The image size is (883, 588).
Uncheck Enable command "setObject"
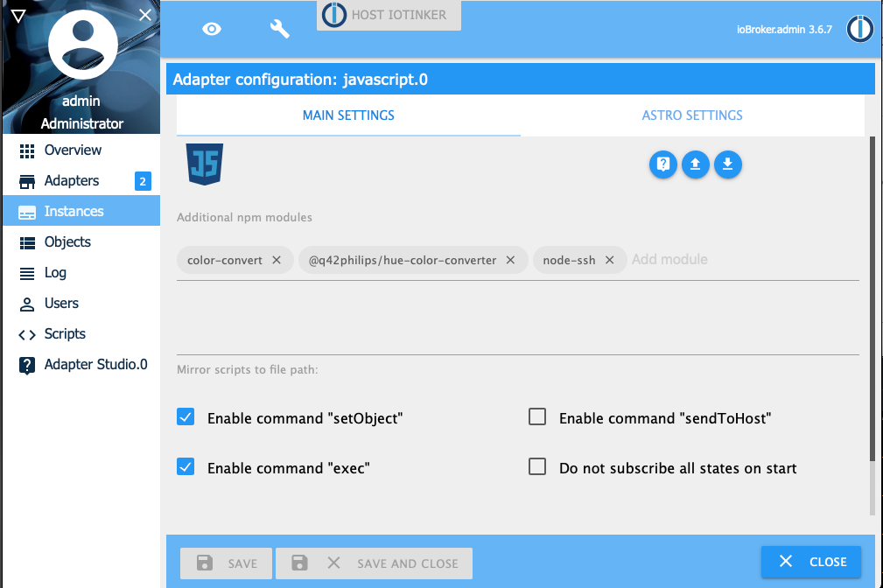pos(186,417)
